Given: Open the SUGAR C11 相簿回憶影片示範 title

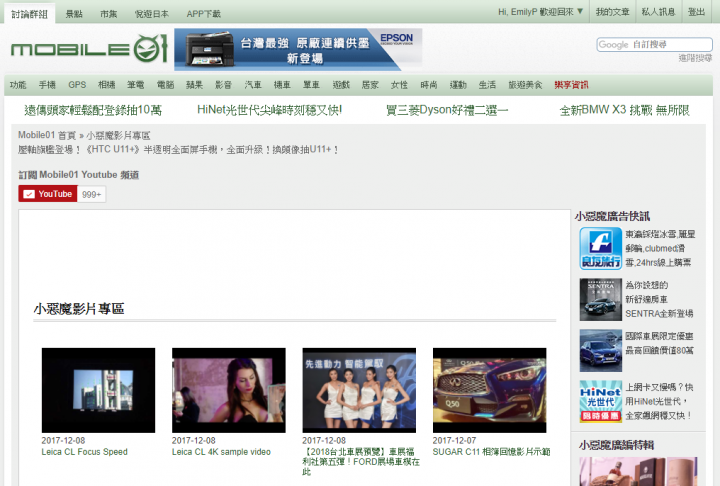Looking at the screenshot, I should tap(491, 452).
